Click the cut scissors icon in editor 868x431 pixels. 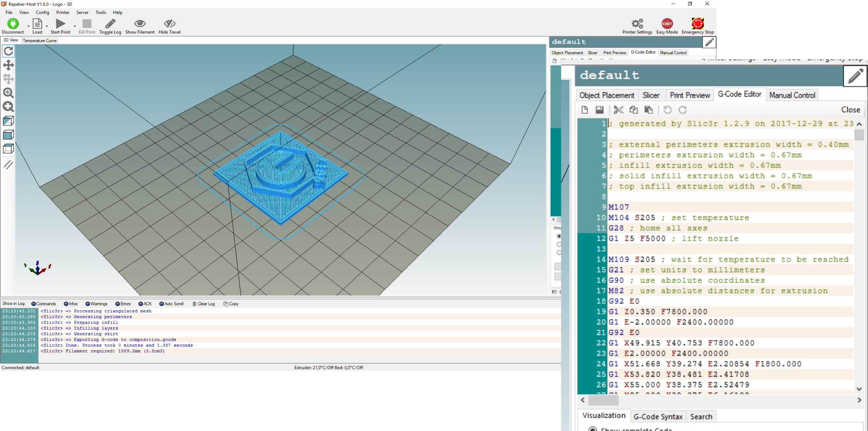(x=618, y=110)
